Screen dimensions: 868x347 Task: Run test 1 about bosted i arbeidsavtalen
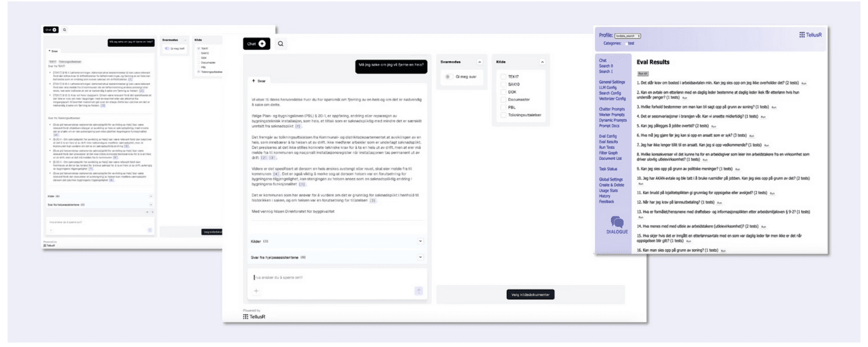tap(804, 83)
